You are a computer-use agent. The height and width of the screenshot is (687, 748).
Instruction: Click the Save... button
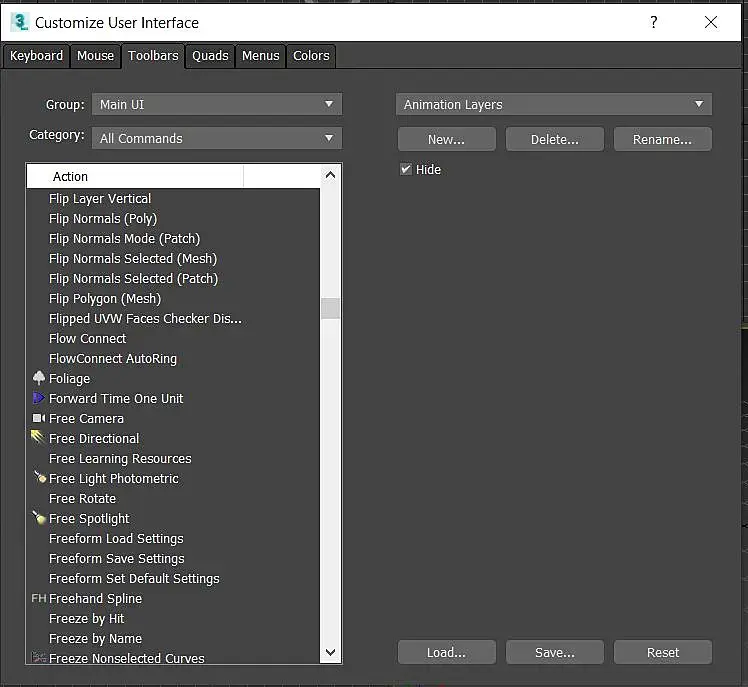pyautogui.click(x=554, y=652)
